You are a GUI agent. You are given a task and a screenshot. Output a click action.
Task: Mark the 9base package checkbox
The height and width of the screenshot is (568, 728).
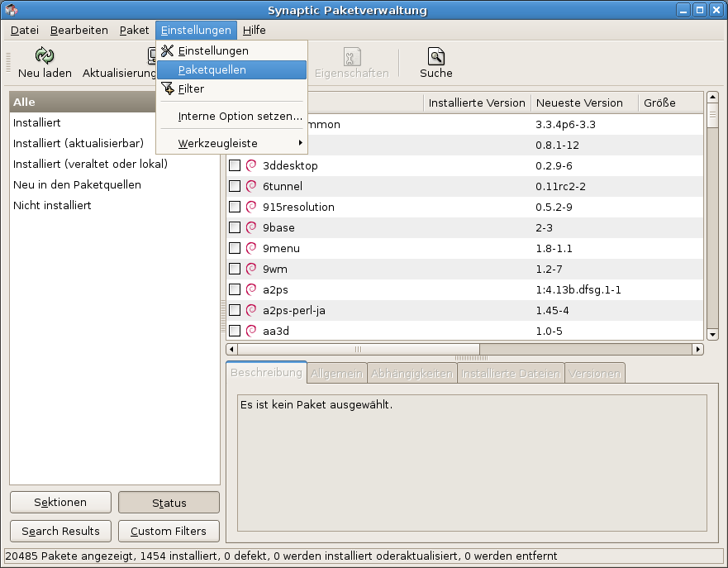(235, 227)
